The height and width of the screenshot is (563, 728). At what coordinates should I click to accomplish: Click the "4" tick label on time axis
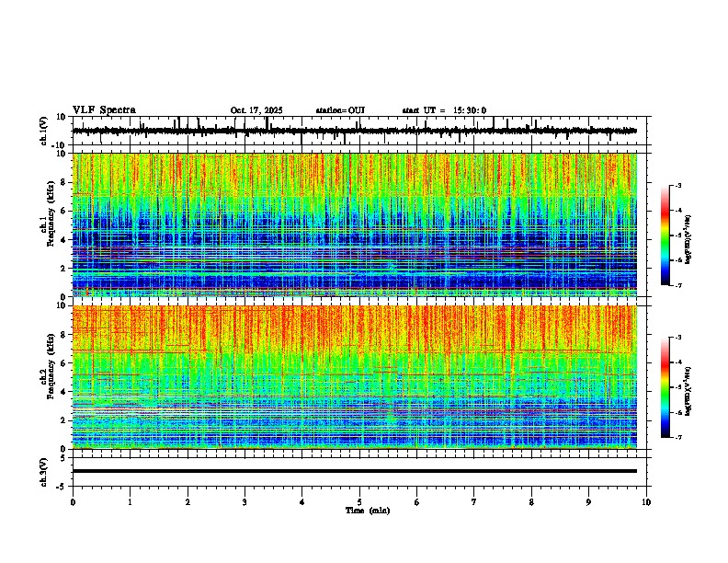coord(301,502)
